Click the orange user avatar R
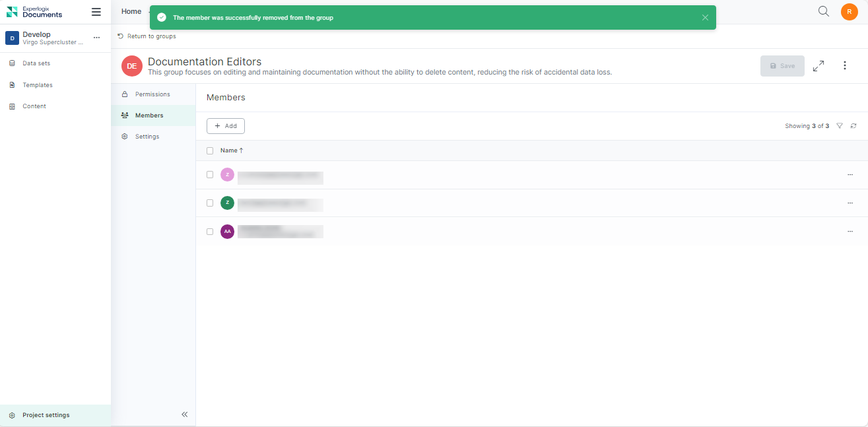The width and height of the screenshot is (868, 427). pyautogui.click(x=849, y=12)
